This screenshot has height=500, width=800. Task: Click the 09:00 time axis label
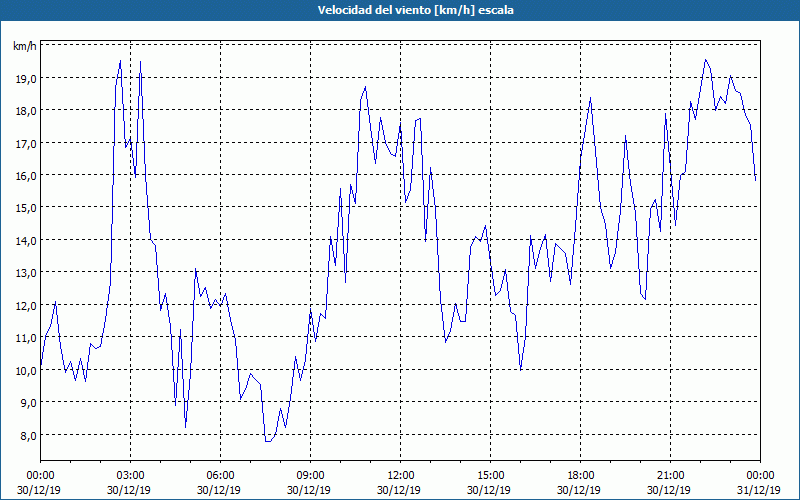[x=310, y=476]
